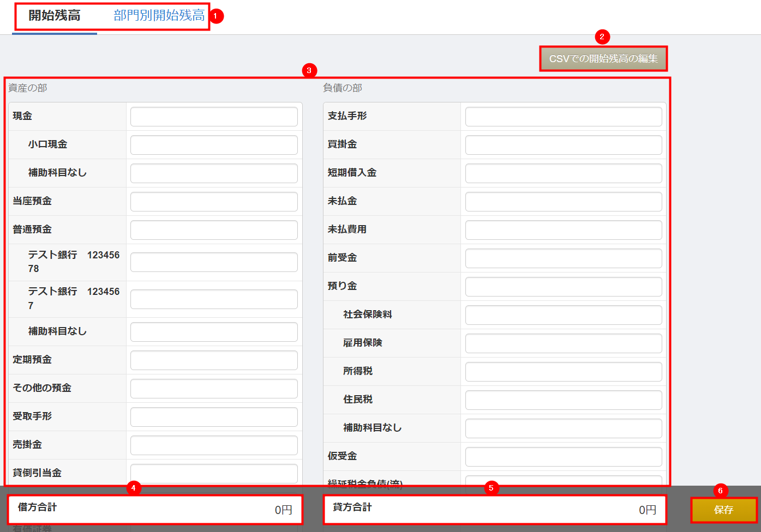Focus the 預り金 amount field
761x532 pixels.
[564, 287]
